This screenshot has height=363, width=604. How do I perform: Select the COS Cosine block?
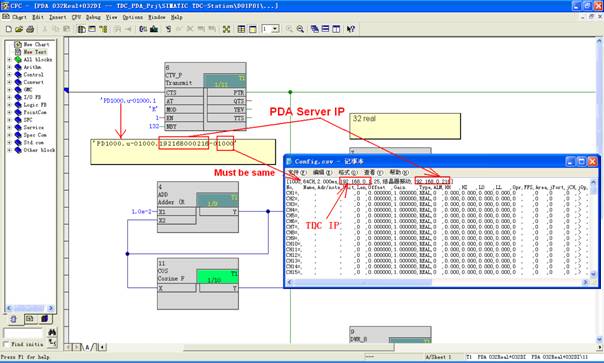pos(198,284)
